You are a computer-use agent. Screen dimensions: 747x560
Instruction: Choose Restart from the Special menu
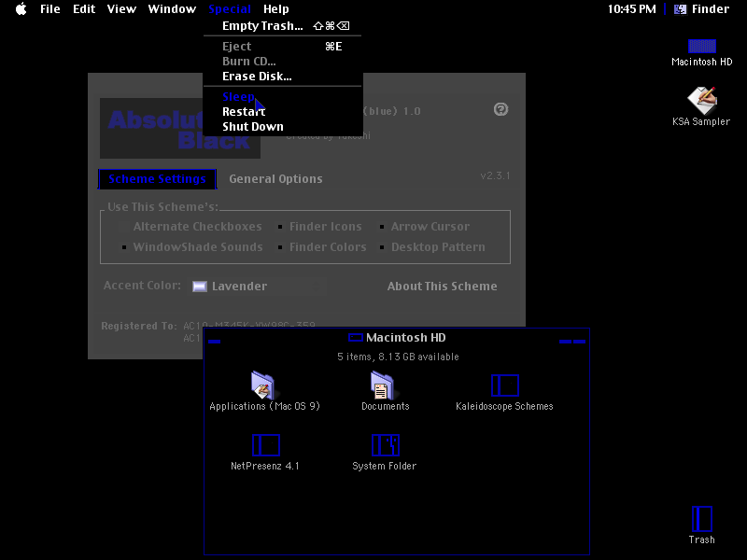[x=283, y=112]
